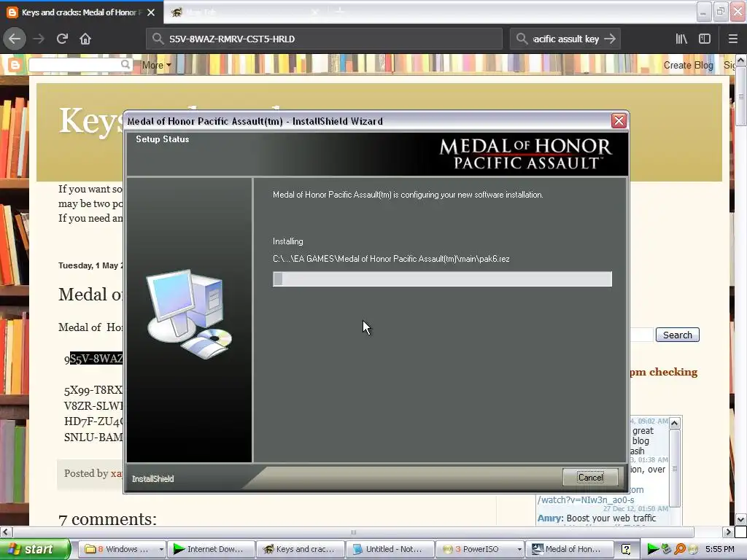Go forward in the browser
The height and width of the screenshot is (560, 747).
(38, 39)
